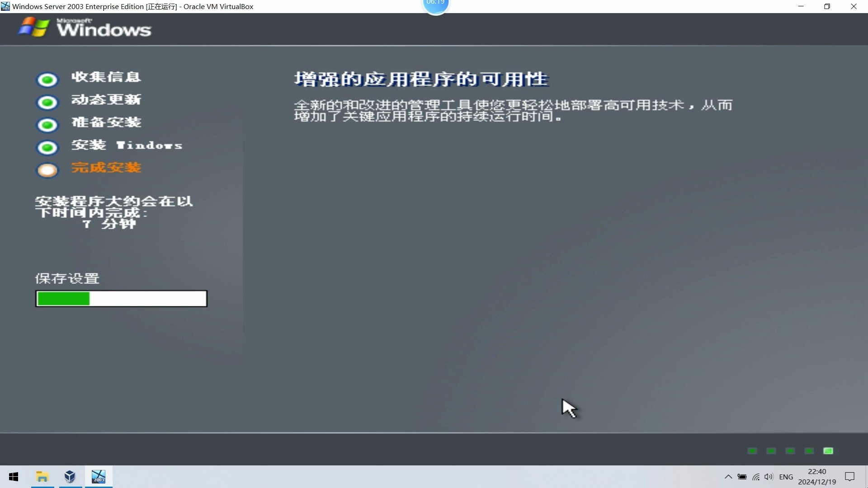The width and height of the screenshot is (868, 488).
Task: Select the 完成安装 step indicator
Action: 47,170
